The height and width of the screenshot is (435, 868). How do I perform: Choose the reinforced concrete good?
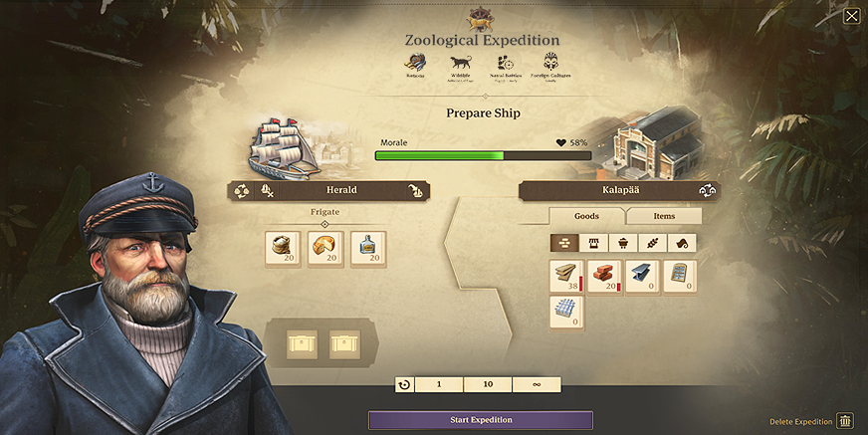[x=566, y=313]
